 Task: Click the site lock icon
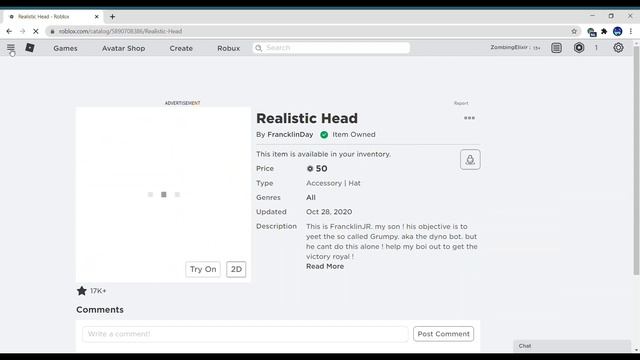coord(52,31)
